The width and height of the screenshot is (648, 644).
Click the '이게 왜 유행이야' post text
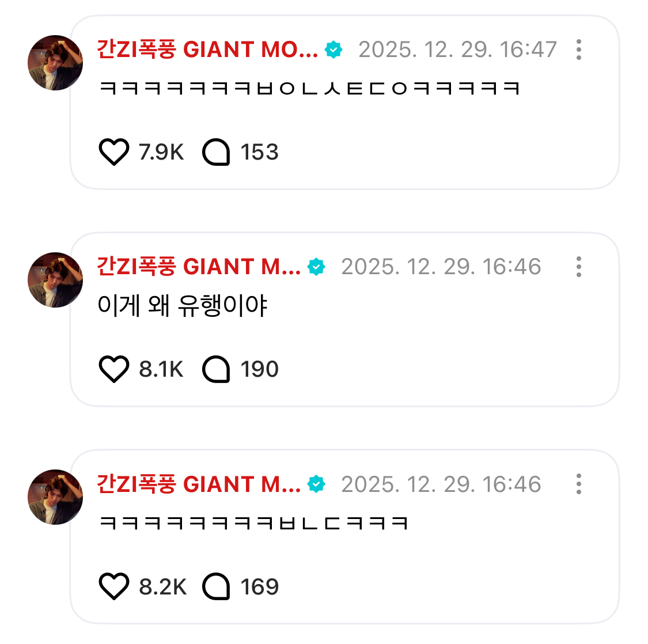pyautogui.click(x=182, y=306)
